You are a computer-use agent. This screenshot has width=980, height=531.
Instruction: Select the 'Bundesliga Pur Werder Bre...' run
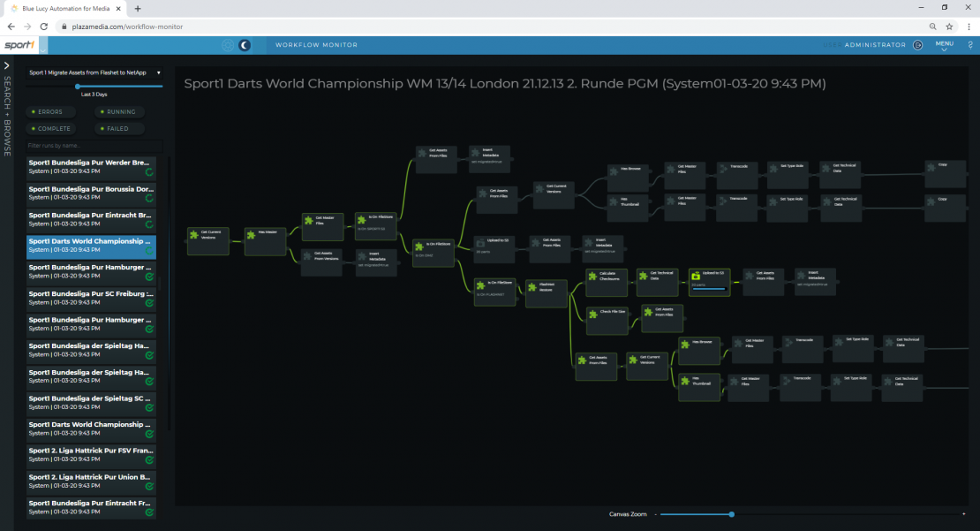91,168
